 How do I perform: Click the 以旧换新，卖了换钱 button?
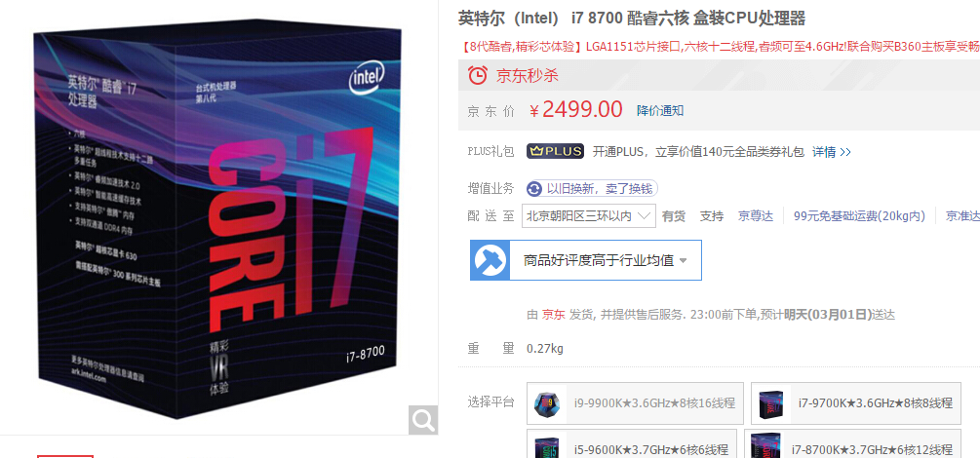click(593, 189)
